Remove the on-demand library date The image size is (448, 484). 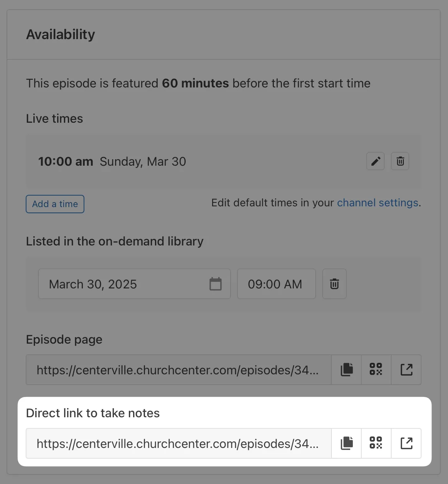pos(334,284)
